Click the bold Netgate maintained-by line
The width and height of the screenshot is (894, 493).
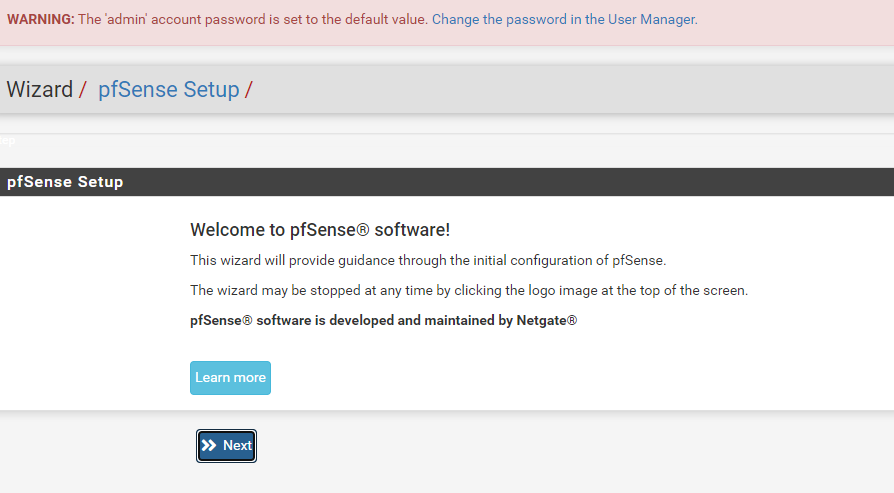(383, 321)
